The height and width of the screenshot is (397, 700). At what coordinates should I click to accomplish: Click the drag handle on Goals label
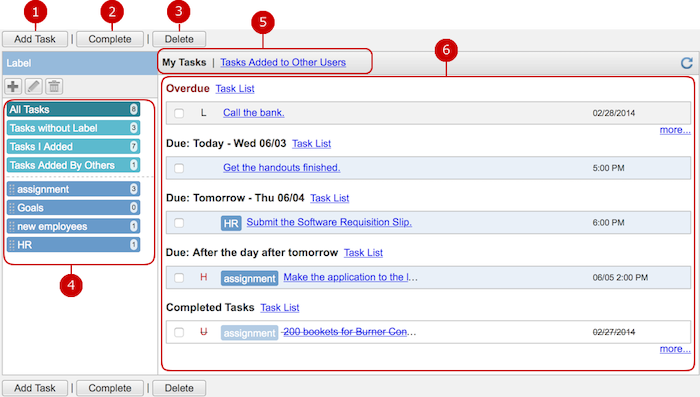click(12, 208)
